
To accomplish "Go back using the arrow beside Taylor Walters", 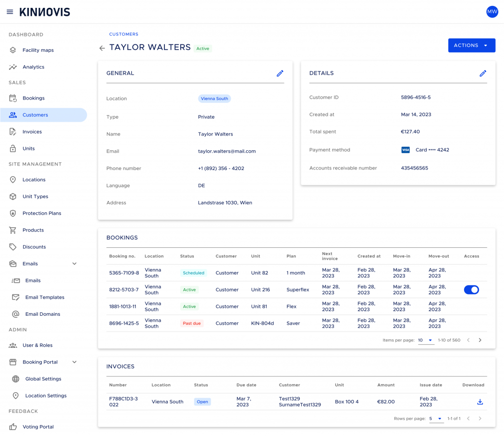I will click(102, 48).
